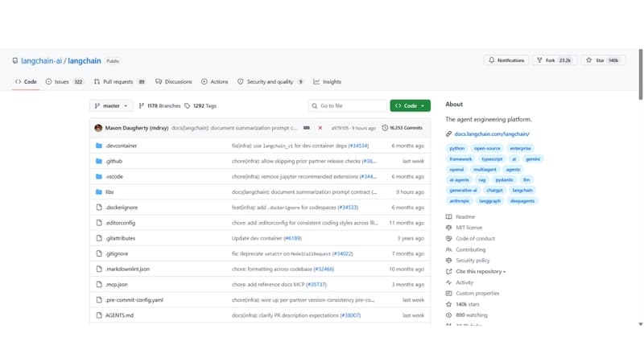
Task: Click the bell icon in Notifications
Action: [x=492, y=60]
